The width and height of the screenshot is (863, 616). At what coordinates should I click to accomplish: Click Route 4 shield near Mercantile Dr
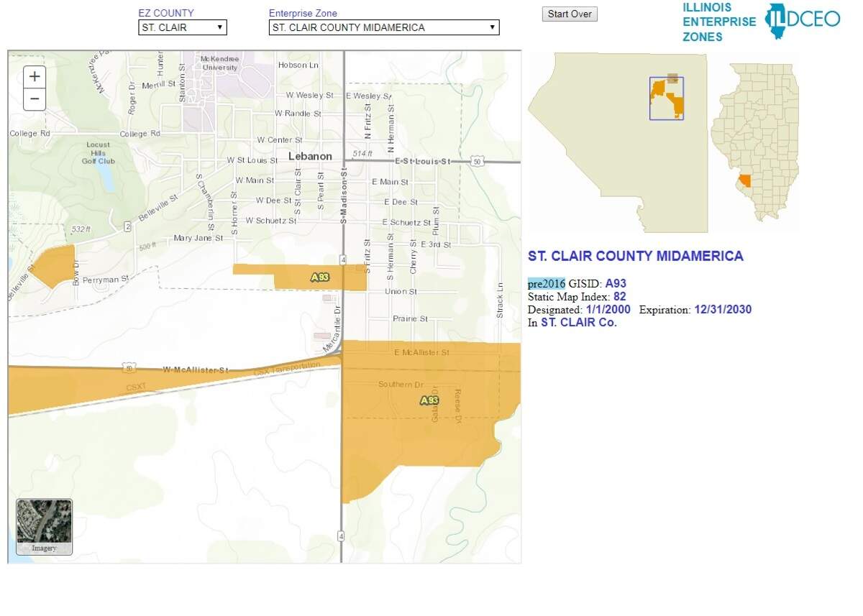click(344, 259)
